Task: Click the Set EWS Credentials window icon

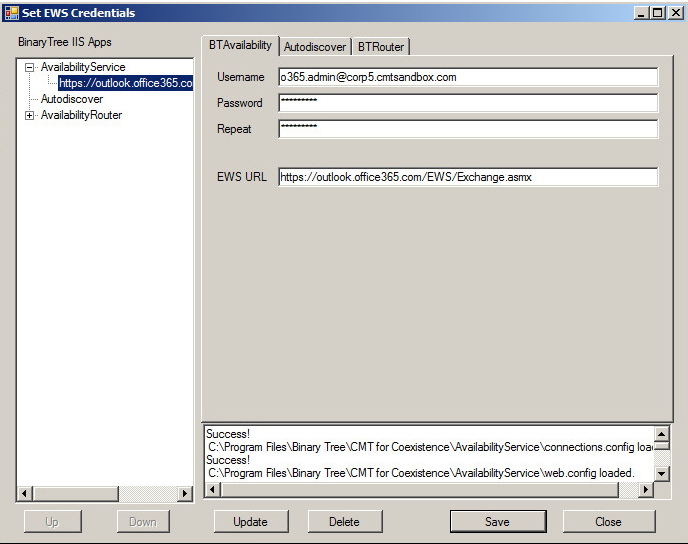Action: pos(11,13)
